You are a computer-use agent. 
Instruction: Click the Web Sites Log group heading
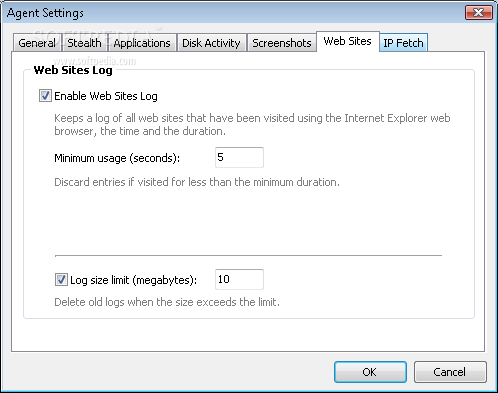point(73,70)
